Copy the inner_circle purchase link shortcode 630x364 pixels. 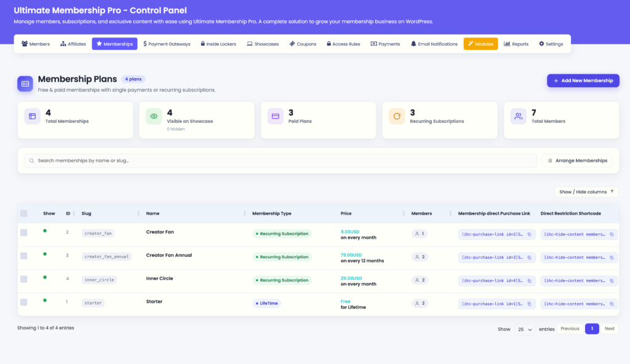[529, 281]
